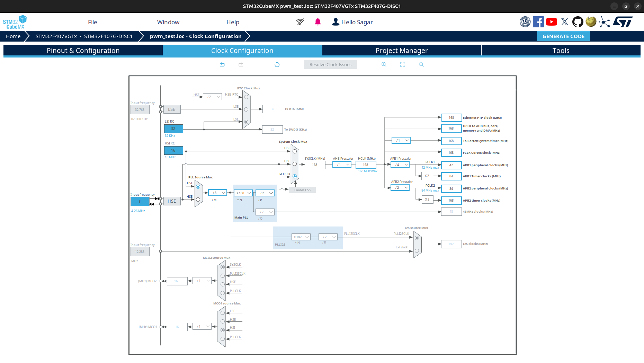Open the PLL /P divider dropdown

[x=265, y=193]
